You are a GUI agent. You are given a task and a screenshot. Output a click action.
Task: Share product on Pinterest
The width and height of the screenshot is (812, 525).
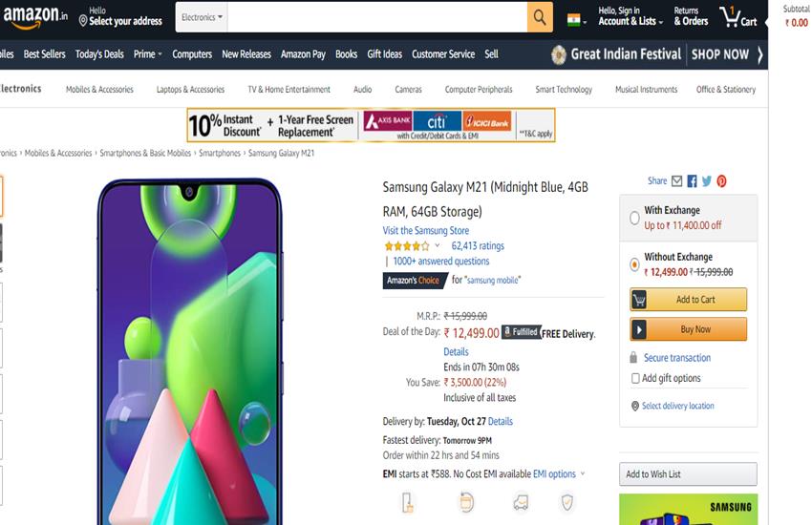click(x=722, y=180)
